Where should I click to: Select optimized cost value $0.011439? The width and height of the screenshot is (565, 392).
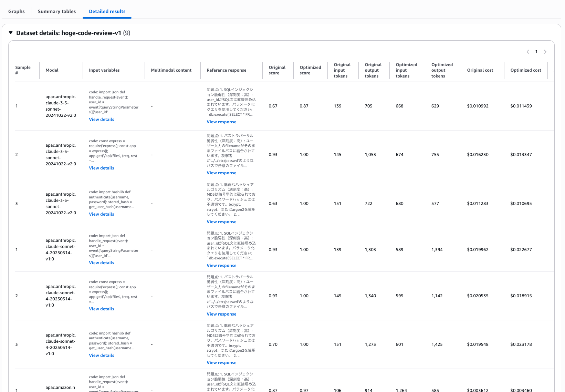coord(521,106)
